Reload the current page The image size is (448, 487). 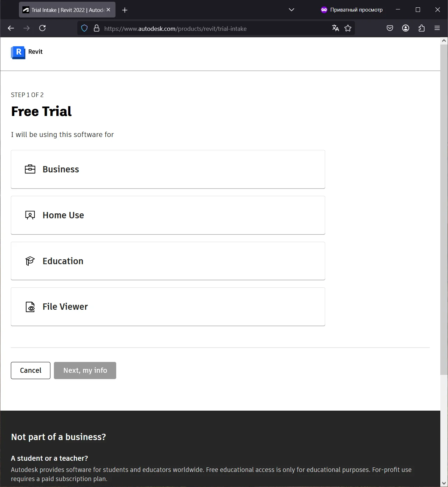[x=42, y=28]
